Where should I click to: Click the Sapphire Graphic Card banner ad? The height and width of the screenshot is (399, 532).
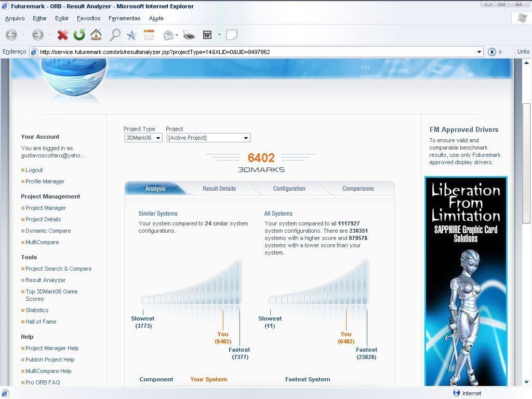(x=466, y=281)
